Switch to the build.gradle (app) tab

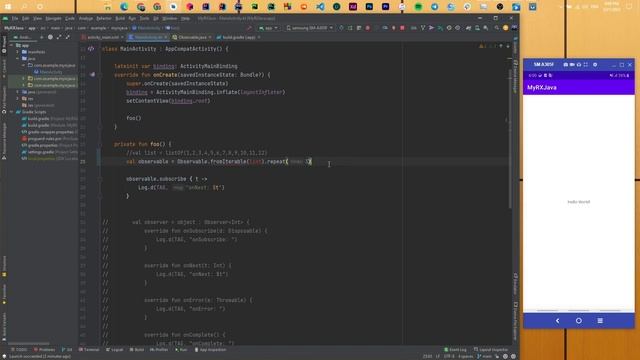238,37
